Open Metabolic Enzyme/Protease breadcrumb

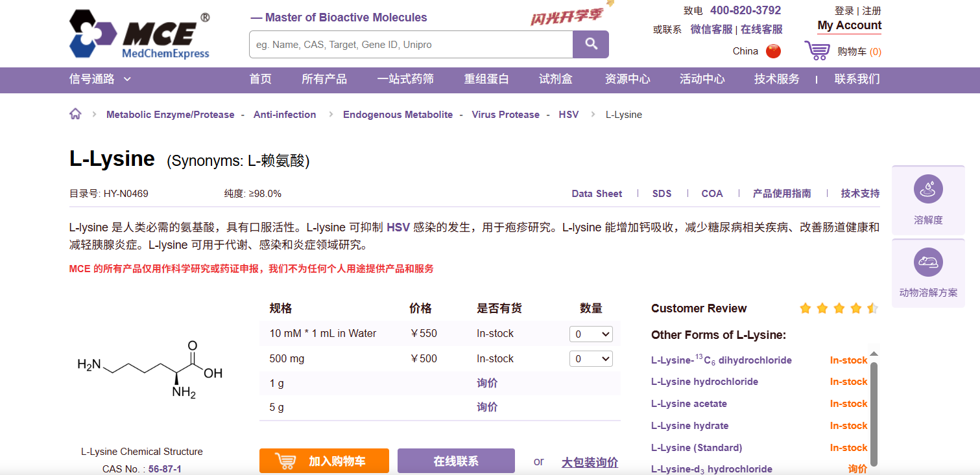pos(171,115)
